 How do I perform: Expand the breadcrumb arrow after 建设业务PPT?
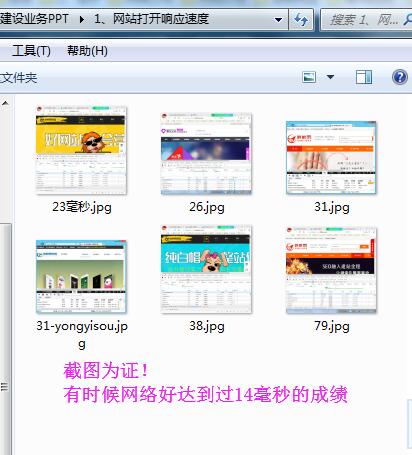(x=81, y=19)
